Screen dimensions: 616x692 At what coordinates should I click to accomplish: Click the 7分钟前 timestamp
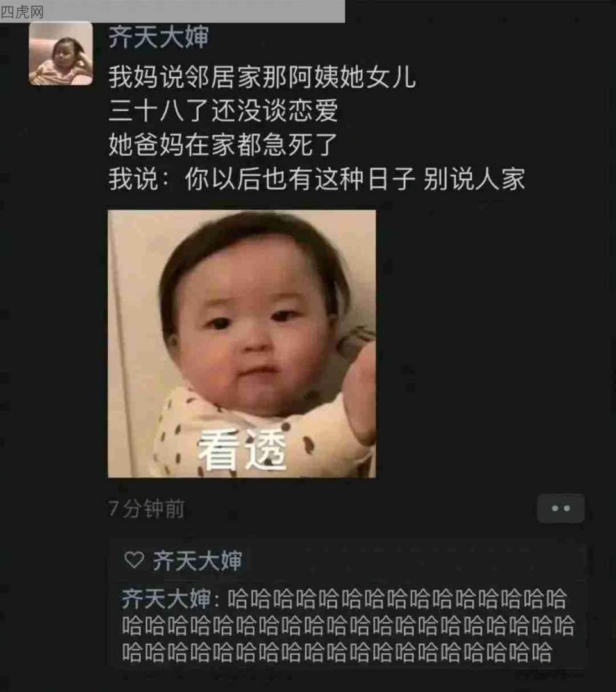146,508
